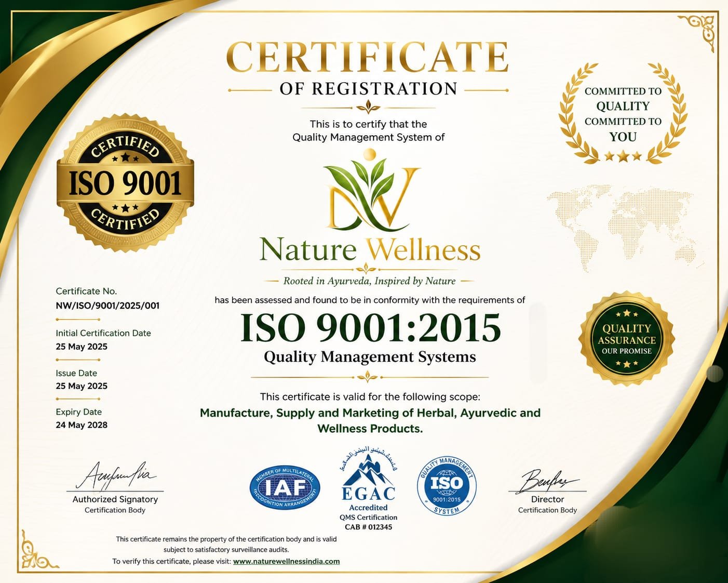
Task: Click the Nature Wellness company name
Action: [370, 249]
